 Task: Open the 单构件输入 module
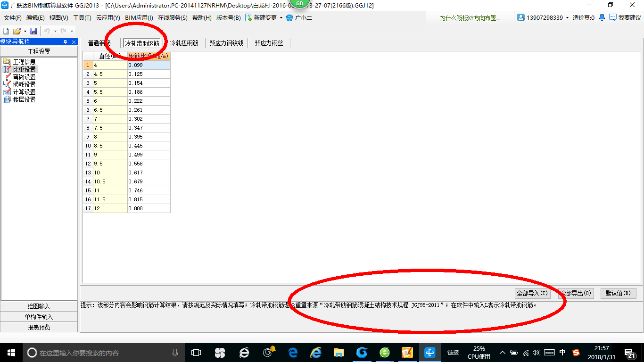click(x=39, y=317)
